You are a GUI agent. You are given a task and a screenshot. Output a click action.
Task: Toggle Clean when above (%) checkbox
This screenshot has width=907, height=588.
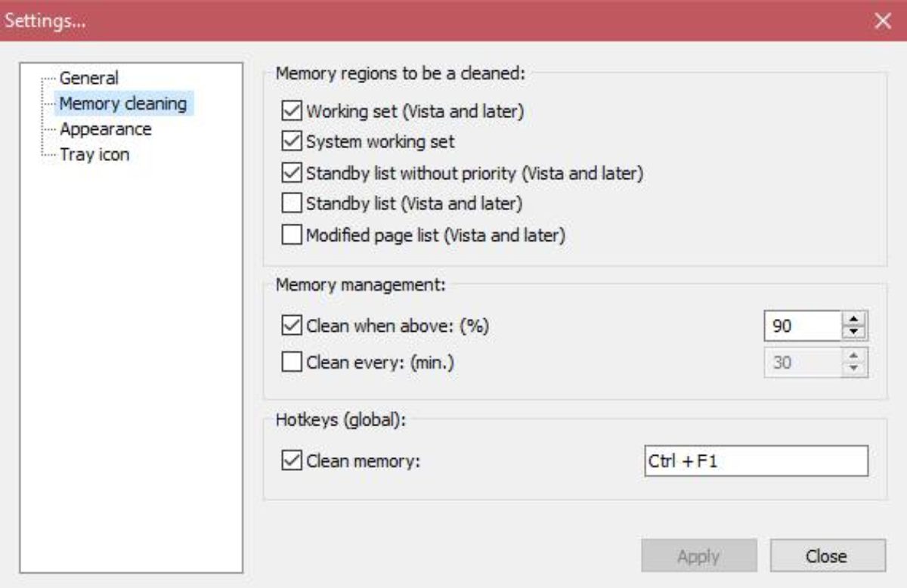291,326
